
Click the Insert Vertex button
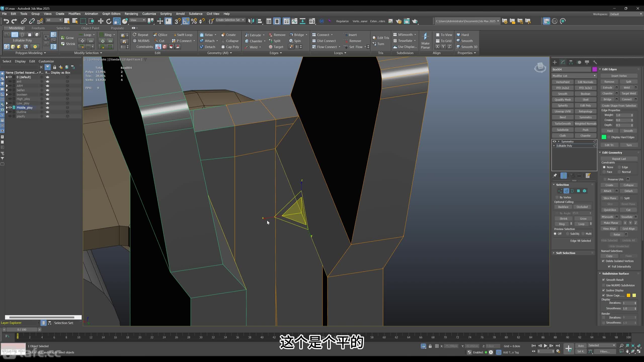[x=619, y=76]
